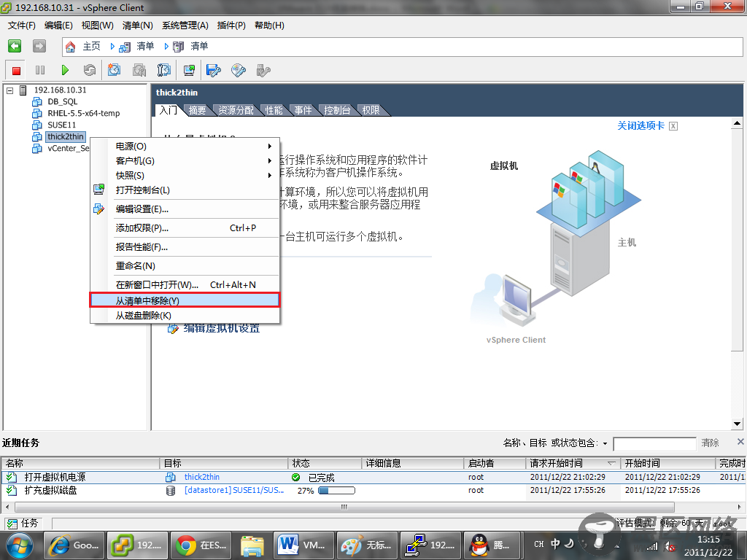Open the Snapshot Manager toolbar icon

[164, 71]
